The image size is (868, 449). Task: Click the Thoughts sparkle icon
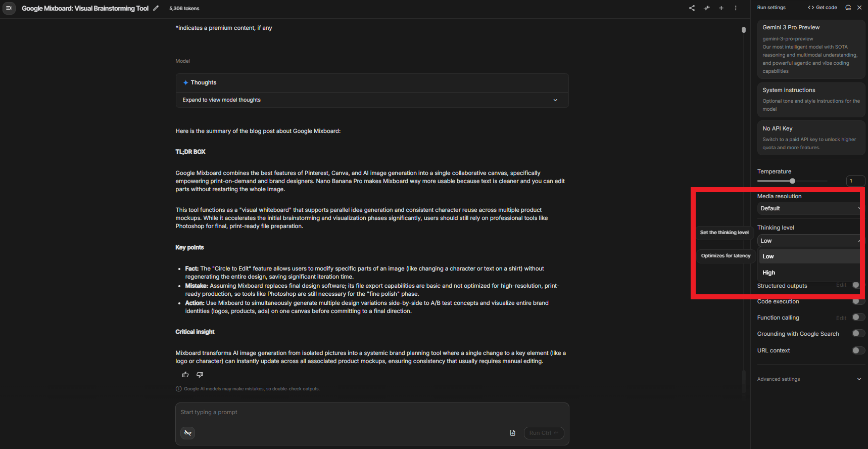185,82
